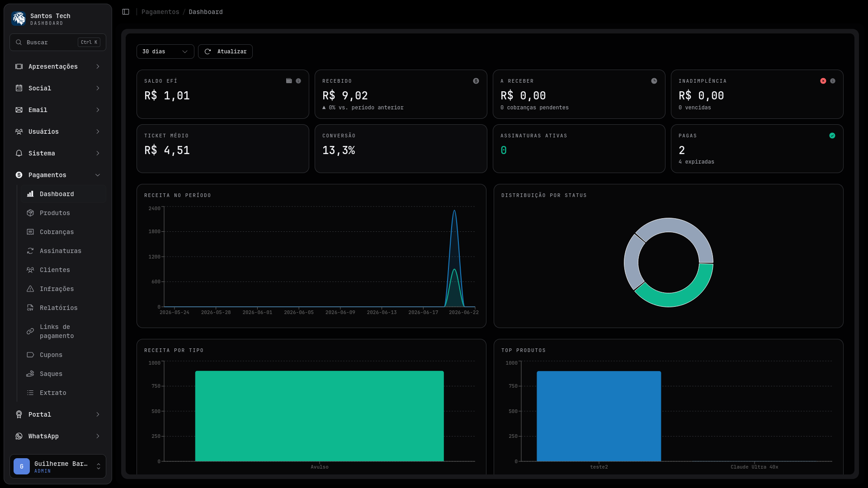This screenshot has width=868, height=488.
Task: Click the clock icon on A Receber card
Action: coord(654,81)
